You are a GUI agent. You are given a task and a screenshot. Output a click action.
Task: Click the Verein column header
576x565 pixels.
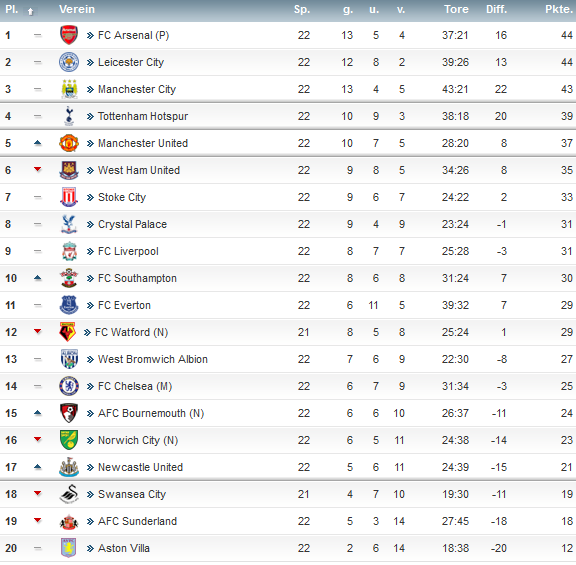(77, 9)
